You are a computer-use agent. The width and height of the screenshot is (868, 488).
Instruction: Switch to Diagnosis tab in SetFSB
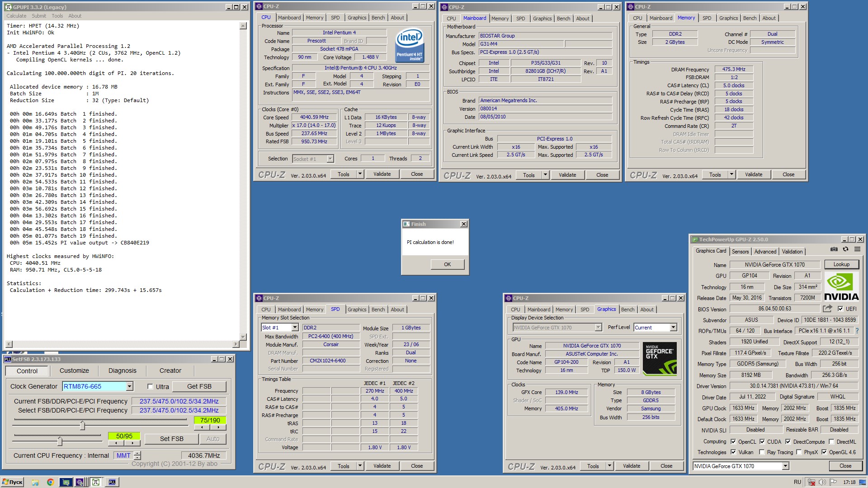pyautogui.click(x=122, y=371)
